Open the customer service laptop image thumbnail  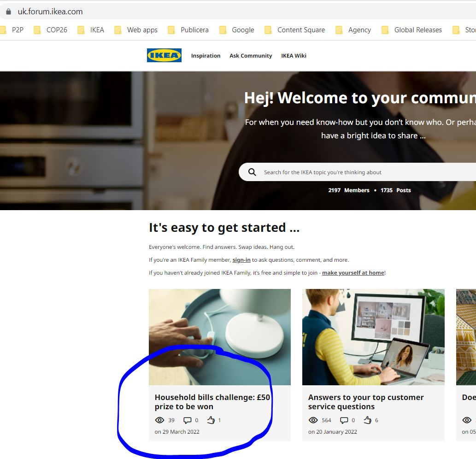373,337
